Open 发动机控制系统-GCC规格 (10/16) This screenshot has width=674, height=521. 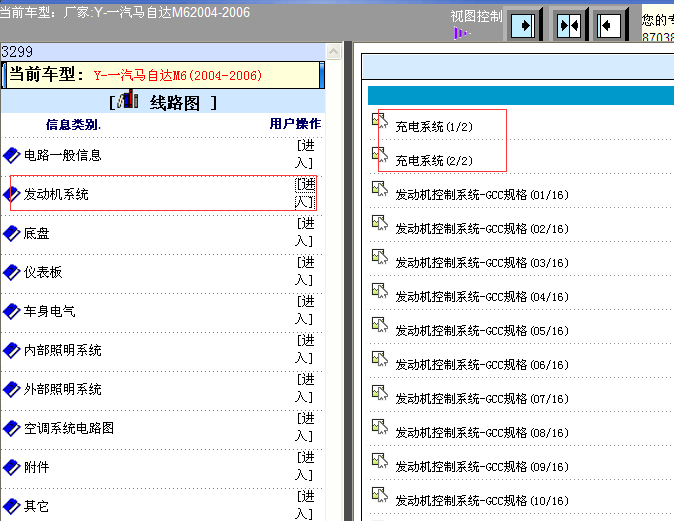(482, 500)
